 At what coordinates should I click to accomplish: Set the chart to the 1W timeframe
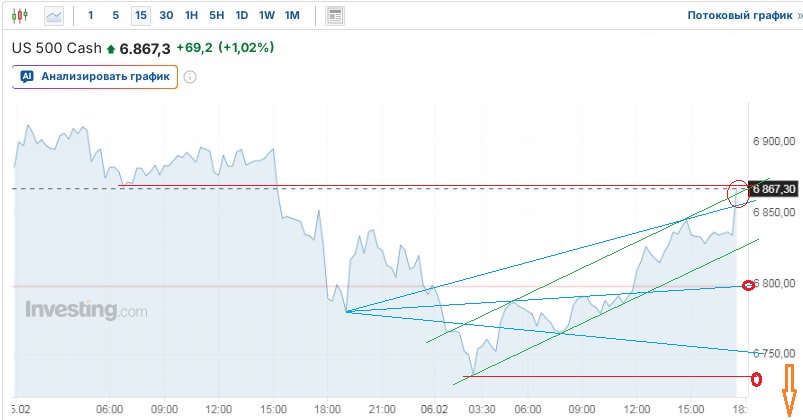pos(266,16)
